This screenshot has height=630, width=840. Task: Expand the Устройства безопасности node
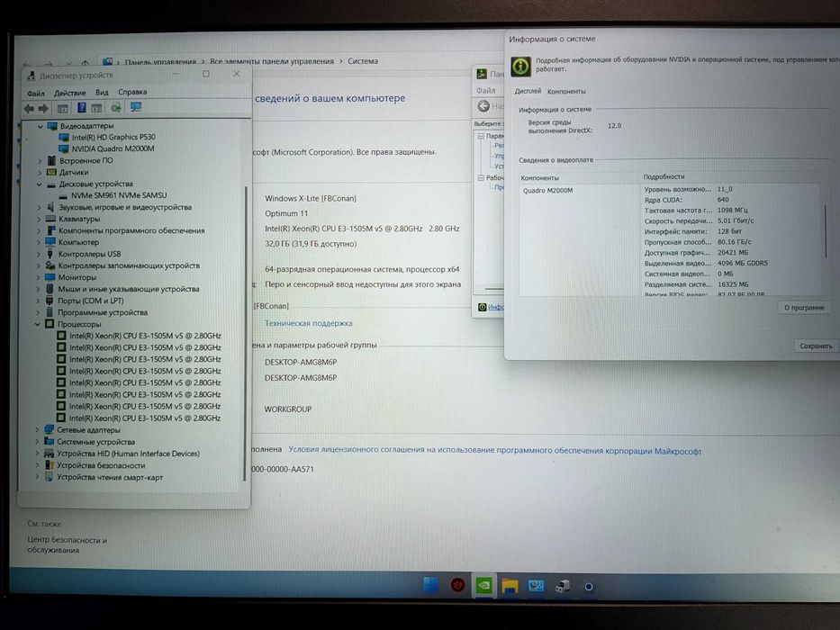click(x=37, y=465)
